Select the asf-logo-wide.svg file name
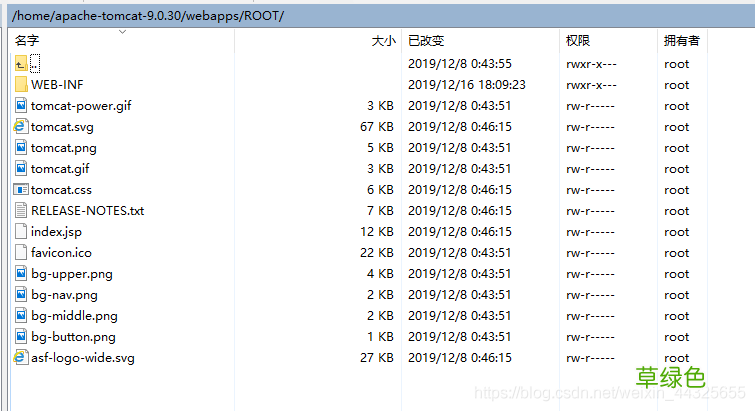This screenshot has width=755, height=411. pyautogui.click(x=83, y=358)
